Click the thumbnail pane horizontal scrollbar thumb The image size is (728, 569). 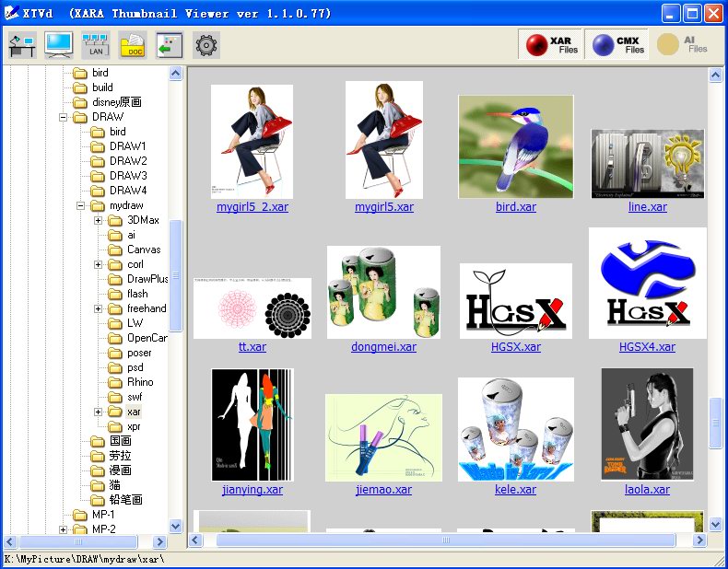pyautogui.click(x=446, y=540)
